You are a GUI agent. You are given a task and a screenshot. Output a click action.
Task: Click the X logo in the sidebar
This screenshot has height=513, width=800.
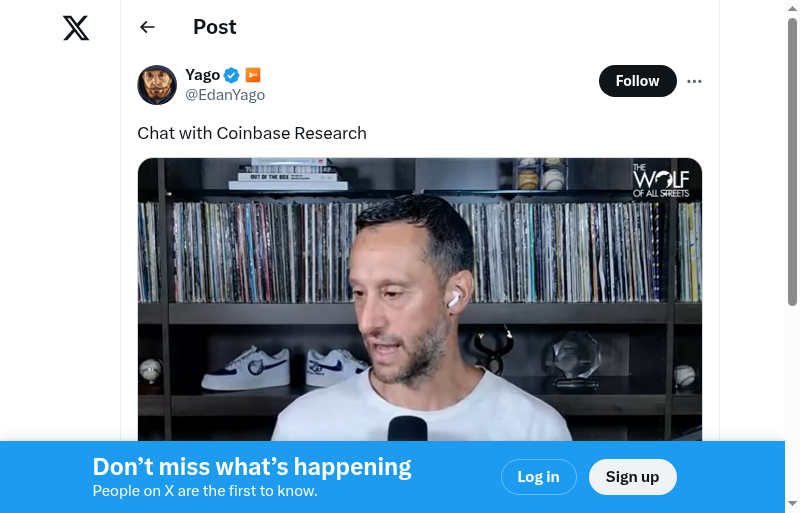[76, 28]
